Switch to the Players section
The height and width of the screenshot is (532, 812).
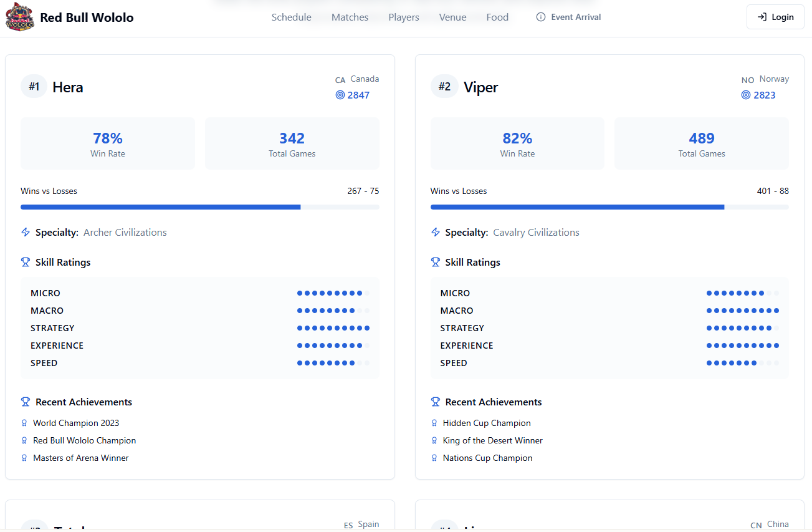point(403,17)
